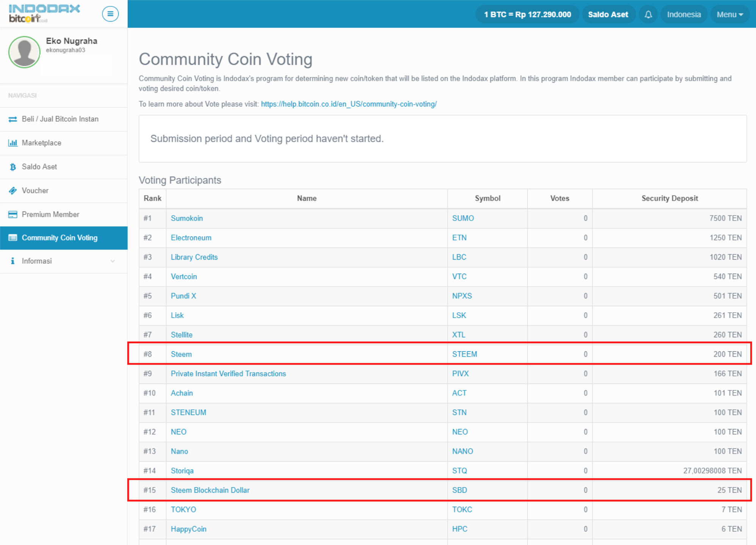The width and height of the screenshot is (756, 545).
Task: Select Community Coin Voting sidebar item
Action: [64, 238]
